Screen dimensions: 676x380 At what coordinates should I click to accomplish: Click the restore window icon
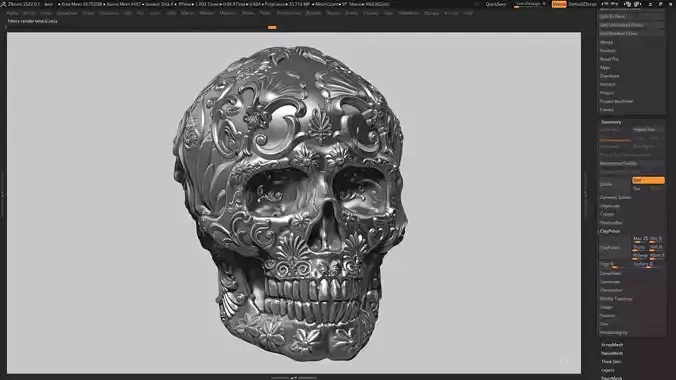[x=660, y=4]
